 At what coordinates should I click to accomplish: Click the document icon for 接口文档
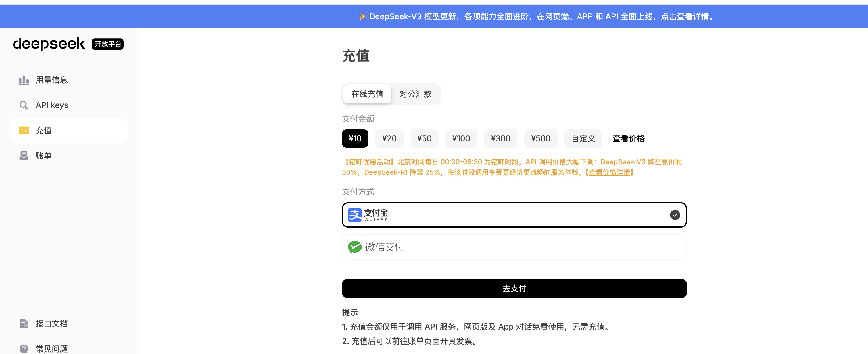pos(24,323)
